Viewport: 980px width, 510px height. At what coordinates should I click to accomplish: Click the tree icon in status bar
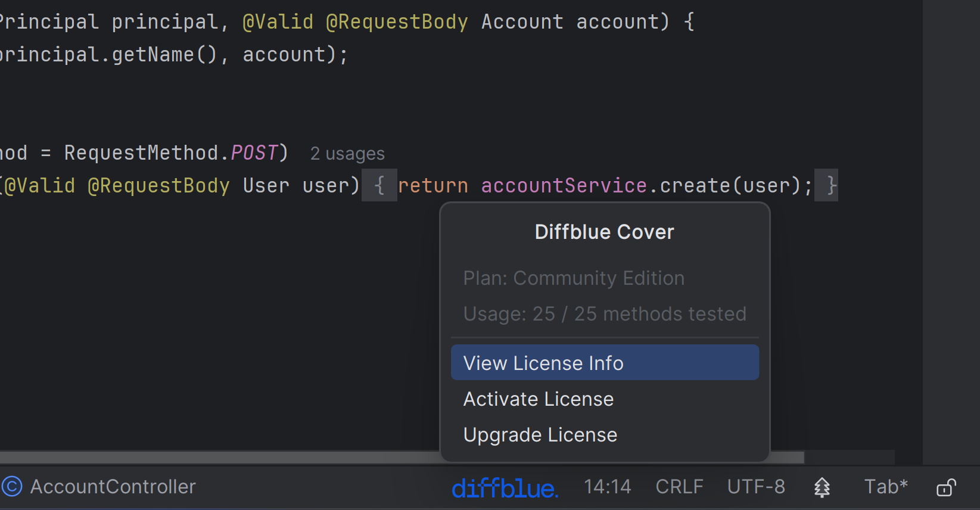pyautogui.click(x=822, y=487)
